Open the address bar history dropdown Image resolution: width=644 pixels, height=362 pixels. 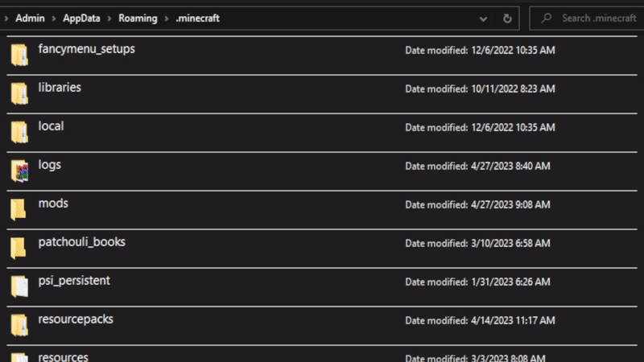coord(482,18)
